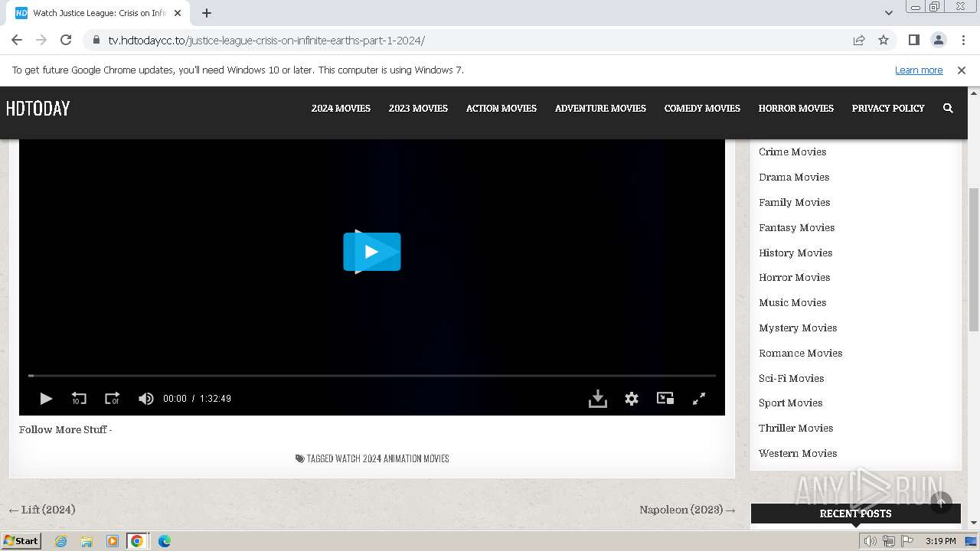
Task: Select Sci-Fi Movies in sidebar
Action: coord(791,378)
